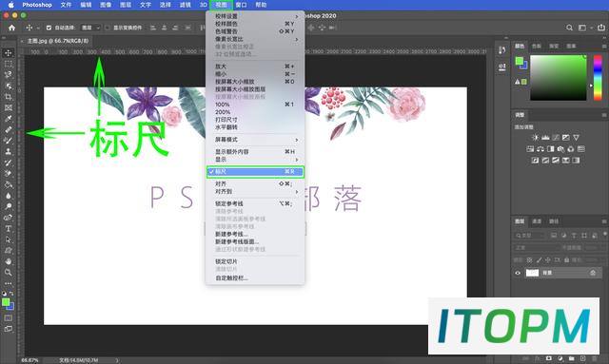Open the auto-select 图层 dropdown
This screenshot has width=609, height=364.
pyautogui.click(x=90, y=28)
